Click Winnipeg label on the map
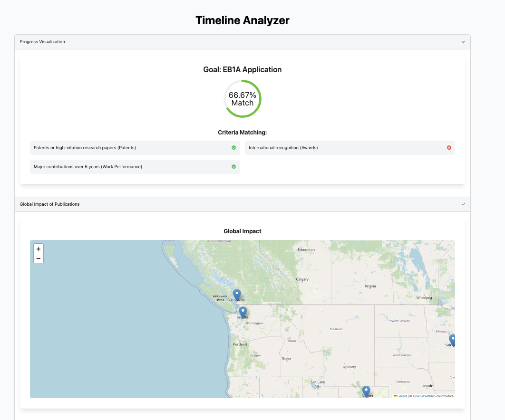This screenshot has width=505, height=420. click(424, 298)
